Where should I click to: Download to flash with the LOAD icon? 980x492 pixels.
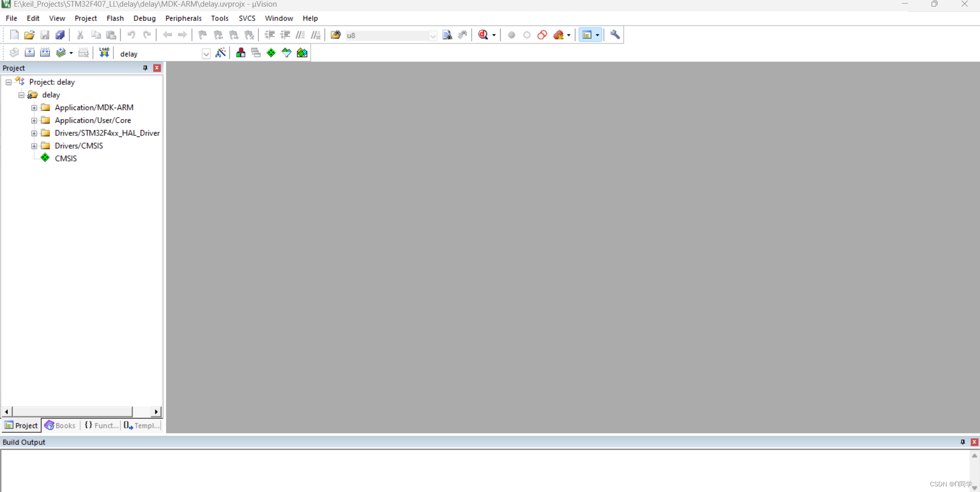pyautogui.click(x=104, y=53)
